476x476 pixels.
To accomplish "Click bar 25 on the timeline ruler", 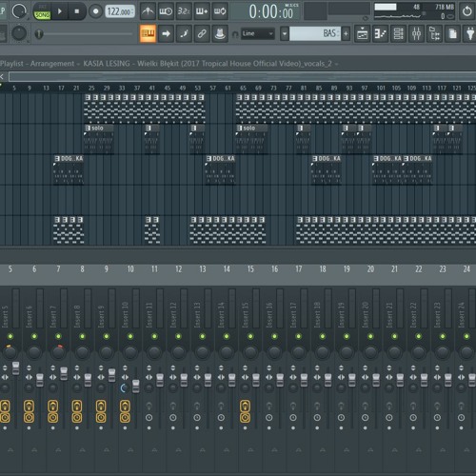I will (x=91, y=88).
